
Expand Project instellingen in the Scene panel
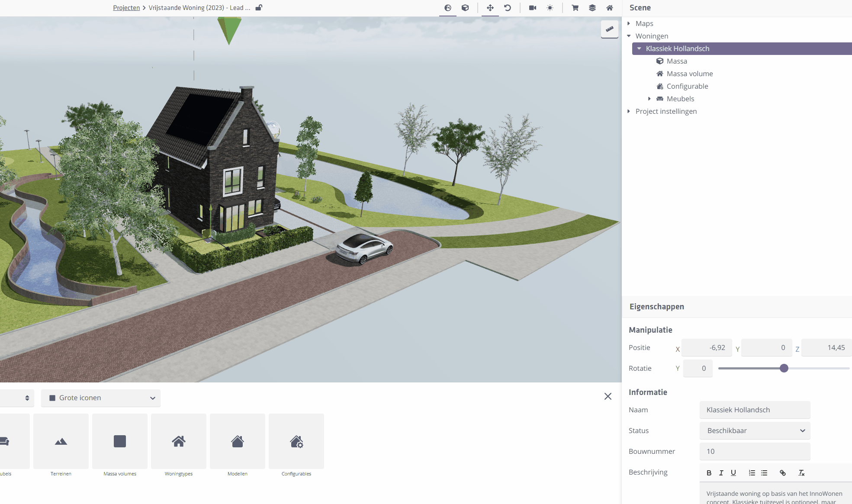pos(629,111)
